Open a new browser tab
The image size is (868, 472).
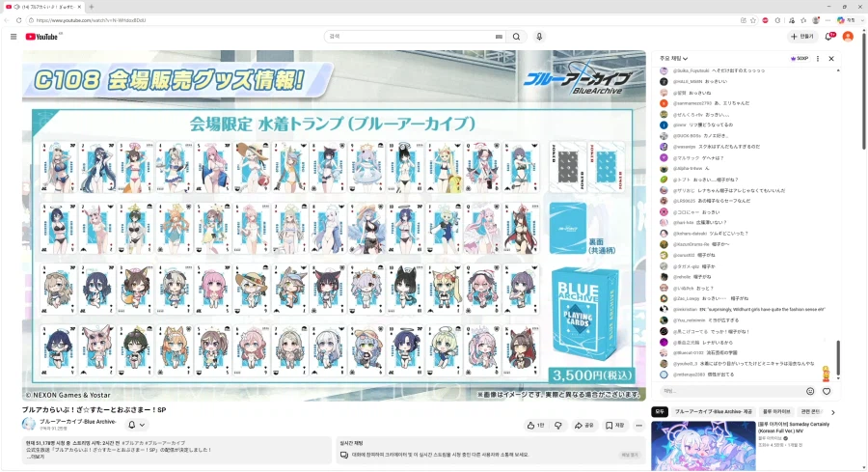pyautogui.click(x=92, y=7)
